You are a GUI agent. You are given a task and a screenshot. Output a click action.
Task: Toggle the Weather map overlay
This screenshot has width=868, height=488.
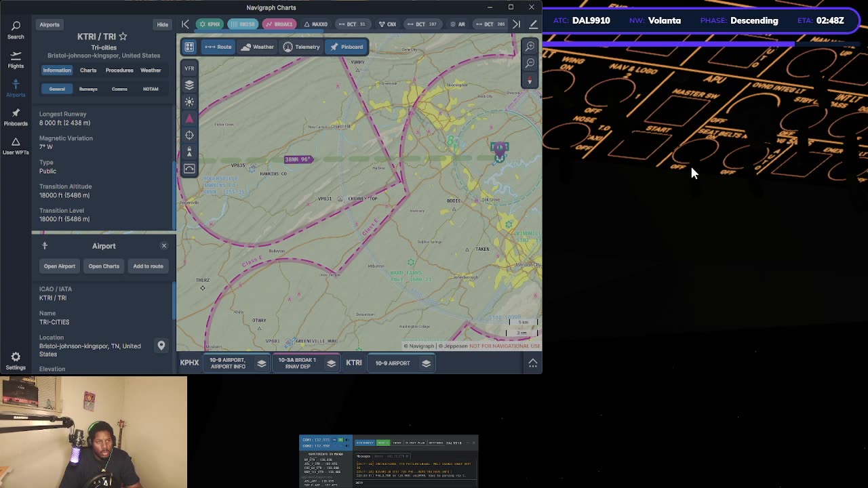tap(258, 47)
